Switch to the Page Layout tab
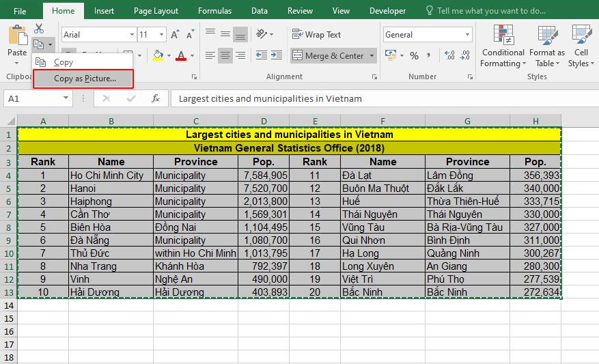Image resolution: width=599 pixels, height=364 pixels. pos(156,11)
